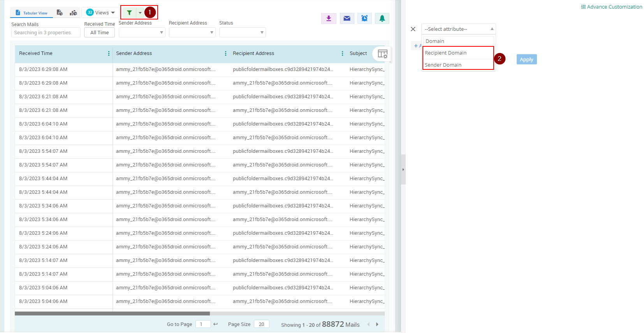Open the schedule alarm clock icon

coord(364,18)
